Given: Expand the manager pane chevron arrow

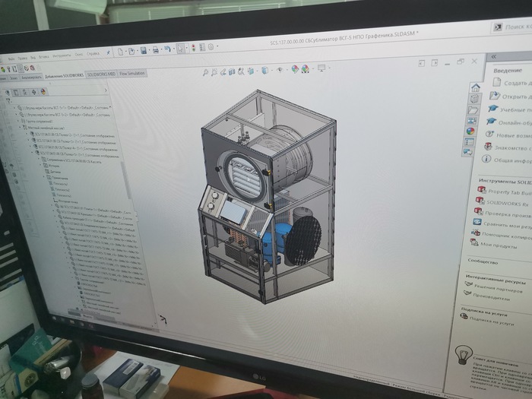Looking at the screenshot, I should point(106,90).
